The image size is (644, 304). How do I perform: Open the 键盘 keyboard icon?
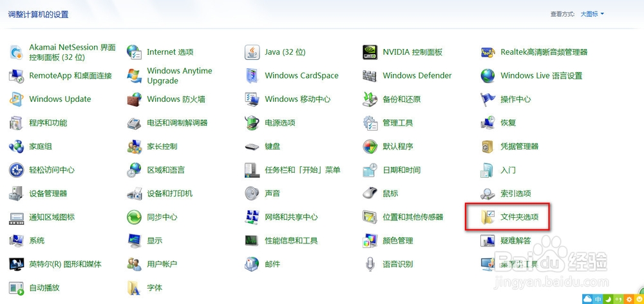[252, 146]
